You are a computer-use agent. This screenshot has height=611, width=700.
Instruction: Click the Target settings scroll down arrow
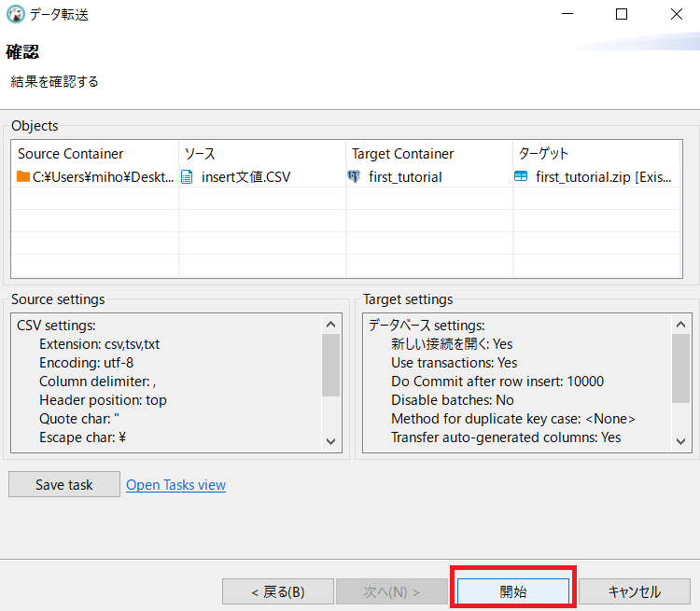(x=680, y=441)
